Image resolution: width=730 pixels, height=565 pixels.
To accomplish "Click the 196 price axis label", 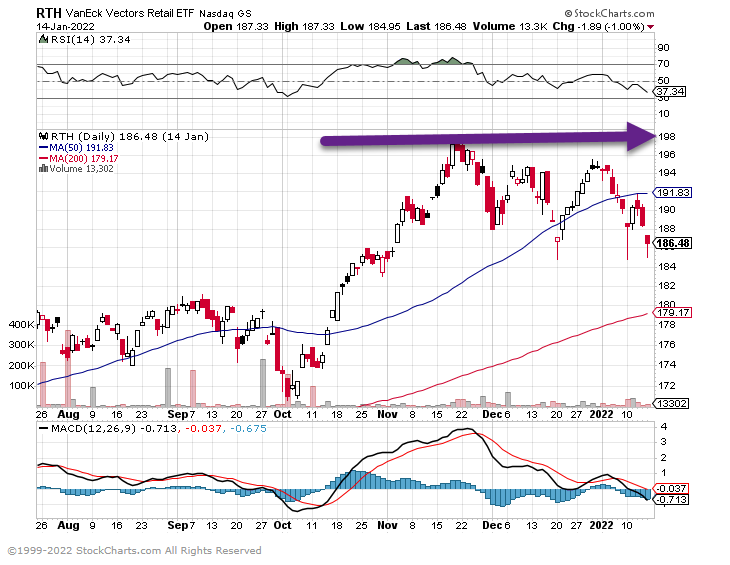I will click(x=666, y=155).
